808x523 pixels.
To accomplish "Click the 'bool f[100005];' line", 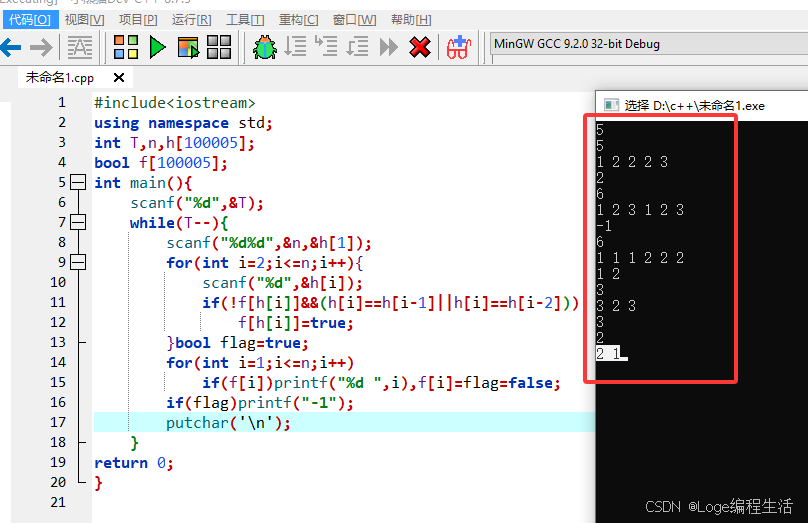I will [x=160, y=163].
